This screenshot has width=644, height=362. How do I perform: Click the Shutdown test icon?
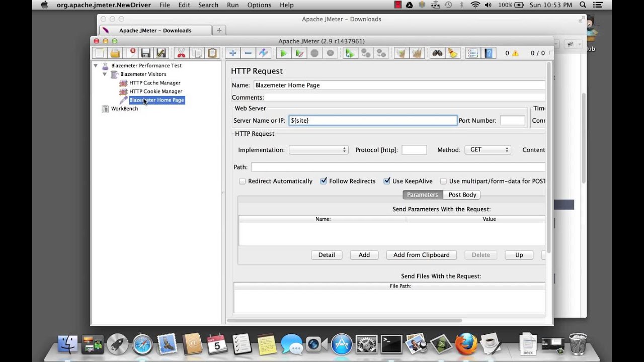(x=330, y=53)
